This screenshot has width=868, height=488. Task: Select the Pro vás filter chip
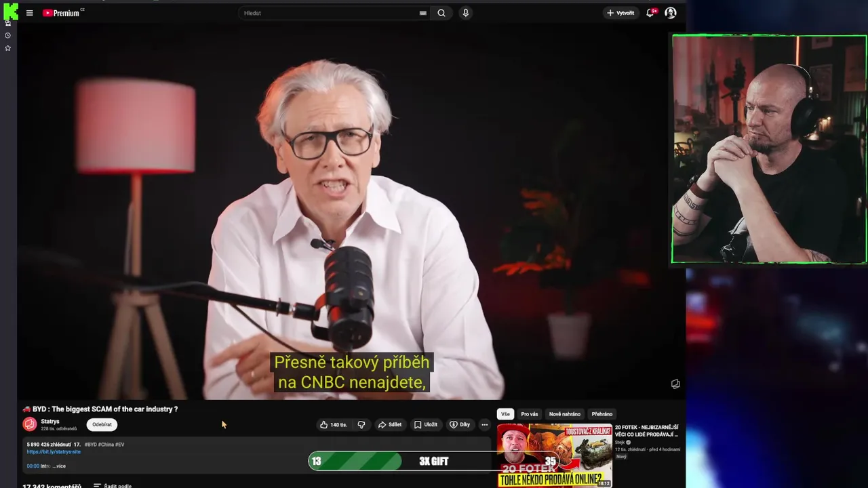point(530,414)
